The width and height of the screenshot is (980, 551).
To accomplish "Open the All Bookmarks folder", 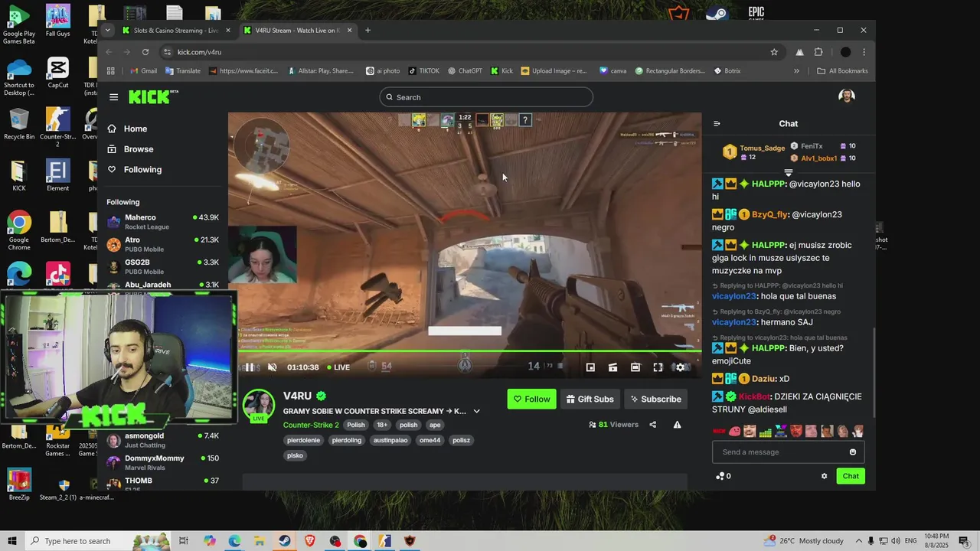I will coord(842,71).
